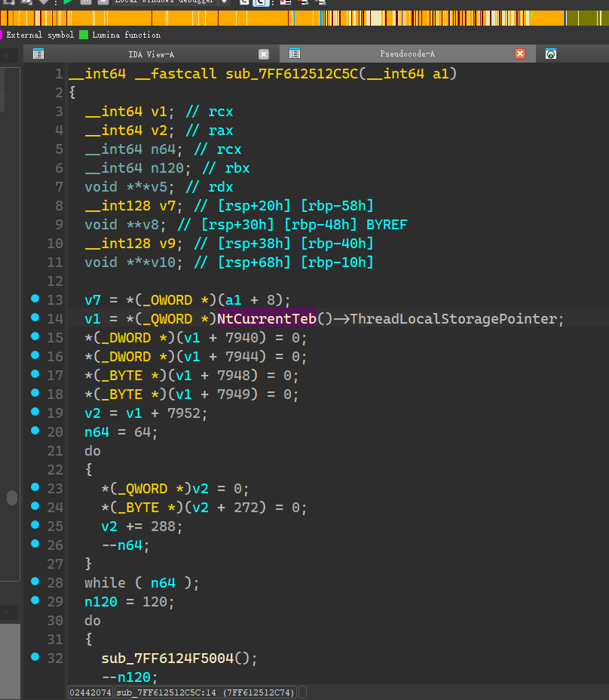
Task: Click parameter a1 in the function signature
Action: coord(441,74)
